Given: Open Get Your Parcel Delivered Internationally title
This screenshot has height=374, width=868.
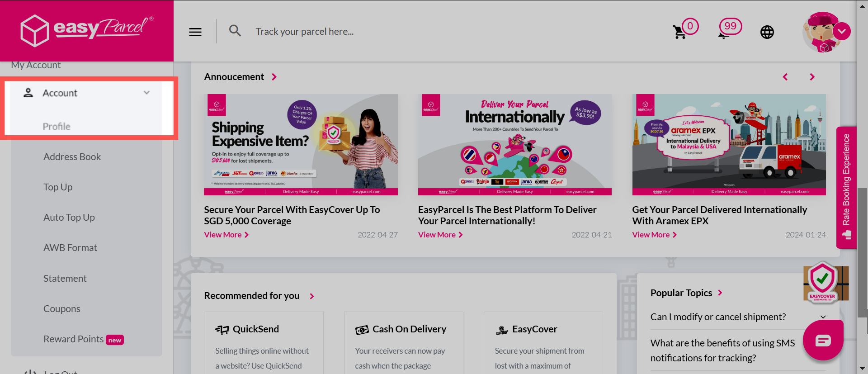Looking at the screenshot, I should click(720, 215).
